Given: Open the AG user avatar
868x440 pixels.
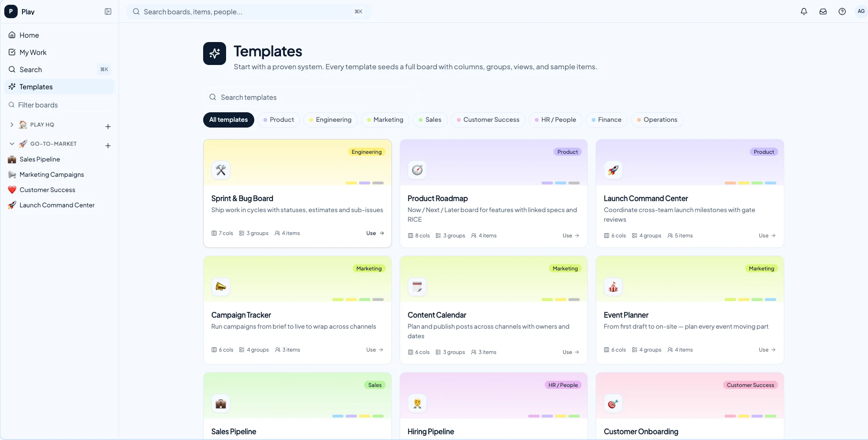Looking at the screenshot, I should 861,11.
